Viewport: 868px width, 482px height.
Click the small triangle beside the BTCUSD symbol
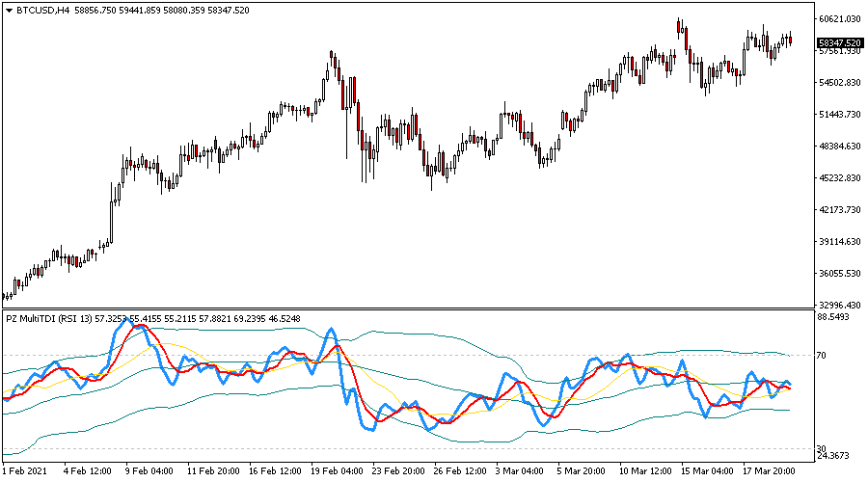click(x=10, y=10)
